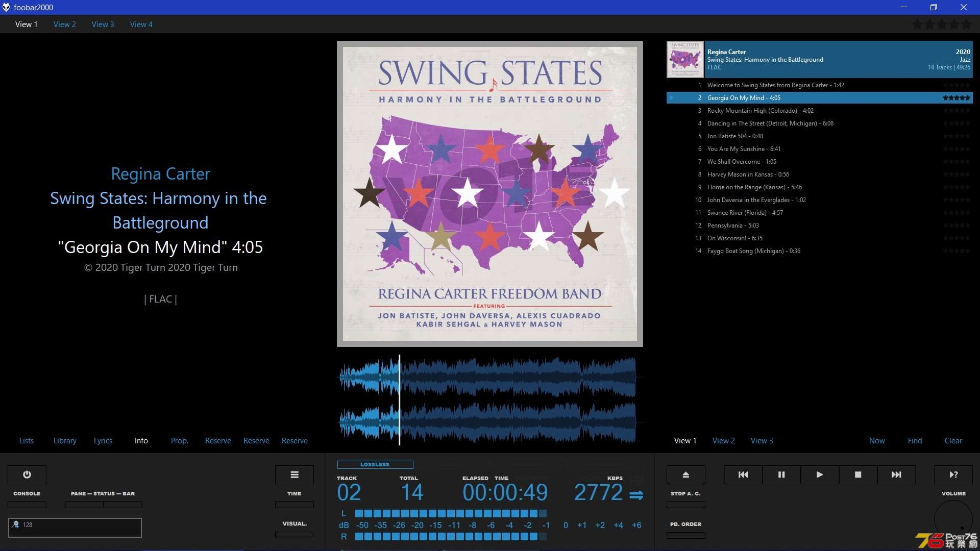Select track 'Faygo Boat Song (Michigan)'
The image size is (980, 551).
tap(820, 251)
